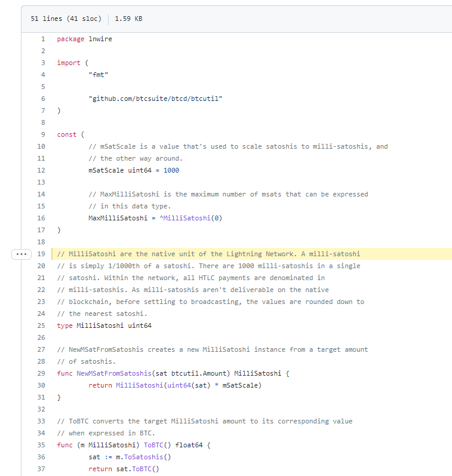Click line number 16 for MaxMilliSatoshi
This screenshot has width=452, height=476.
pyautogui.click(x=41, y=218)
